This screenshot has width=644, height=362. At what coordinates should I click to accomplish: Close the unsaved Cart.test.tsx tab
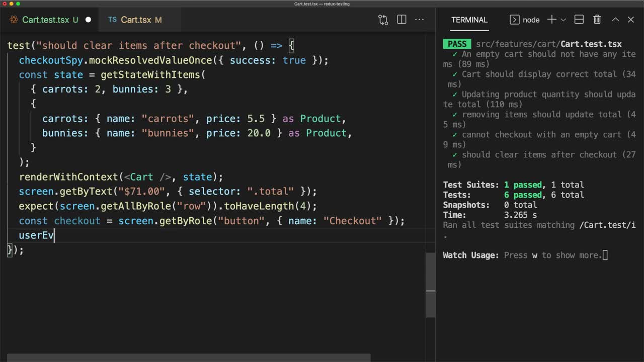click(88, 20)
